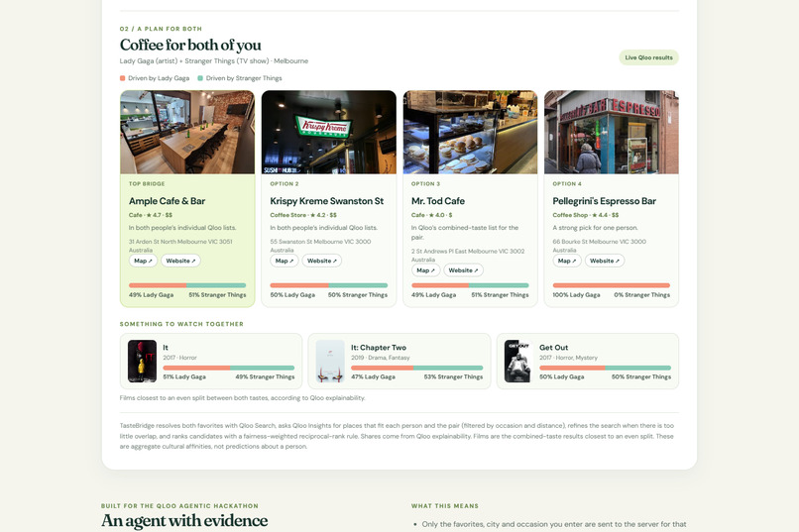Select the Pellegrini's Espresso Bar title
Image resolution: width=799 pixels, height=532 pixels.
click(605, 201)
